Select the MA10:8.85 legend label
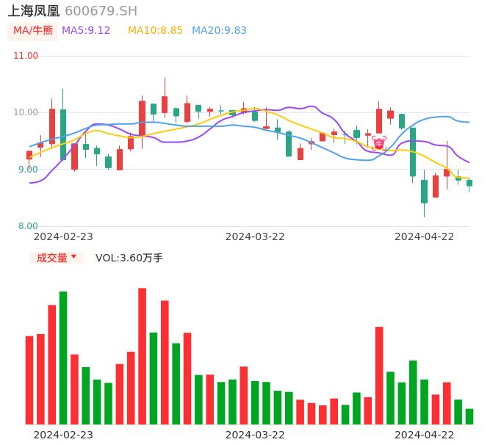 (155, 31)
